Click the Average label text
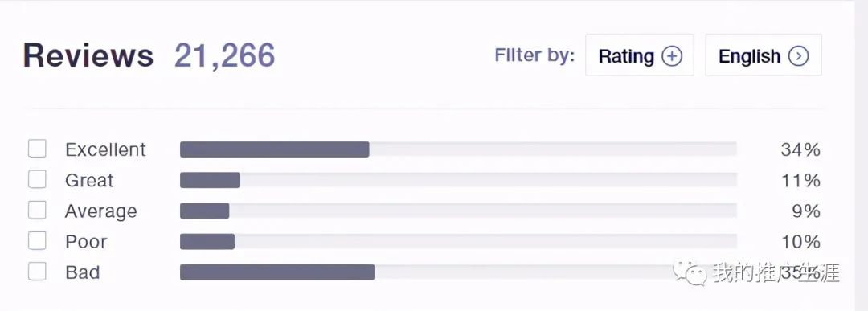868x311 pixels. coord(100,211)
